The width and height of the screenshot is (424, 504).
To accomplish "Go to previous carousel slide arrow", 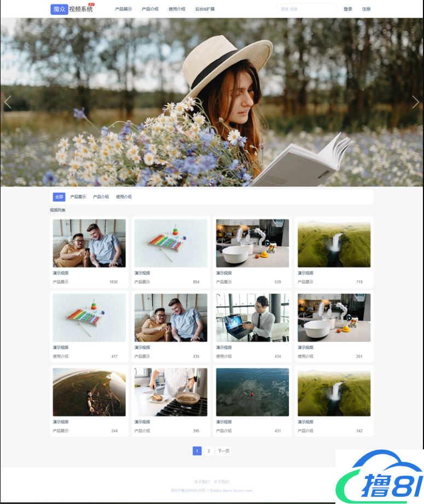I will [x=8, y=102].
